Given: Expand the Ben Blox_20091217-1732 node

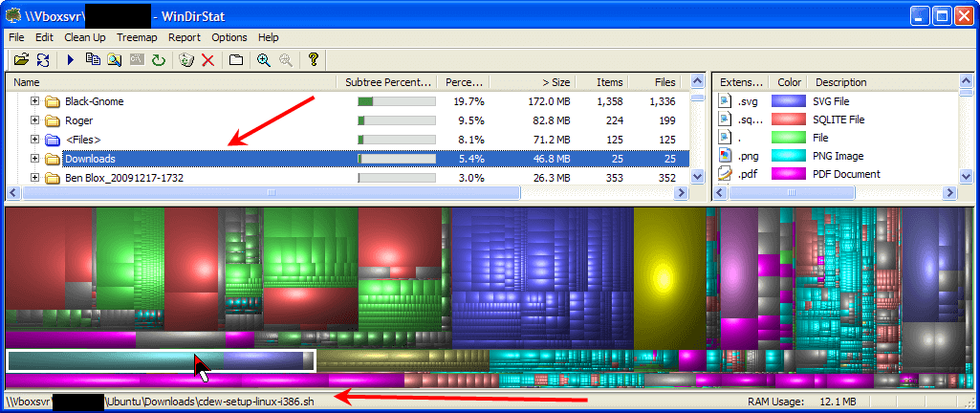Looking at the screenshot, I should 35,178.
